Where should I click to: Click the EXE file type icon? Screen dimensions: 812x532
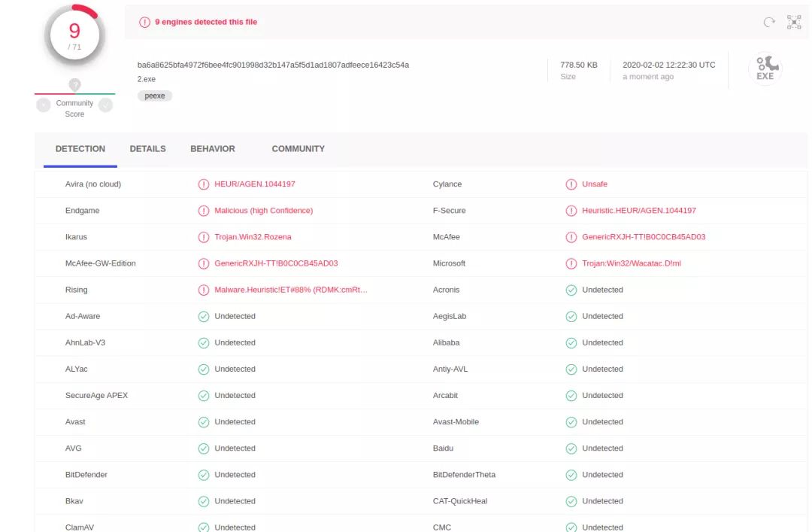pyautogui.click(x=765, y=69)
